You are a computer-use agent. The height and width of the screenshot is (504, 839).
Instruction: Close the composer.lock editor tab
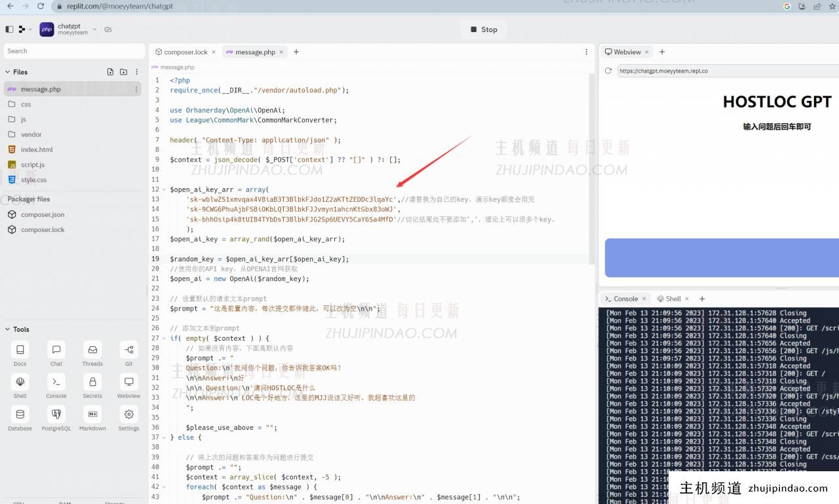[x=214, y=52]
